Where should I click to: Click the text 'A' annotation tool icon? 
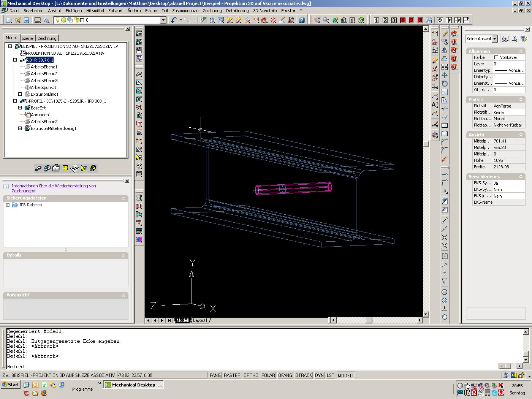coord(435,105)
